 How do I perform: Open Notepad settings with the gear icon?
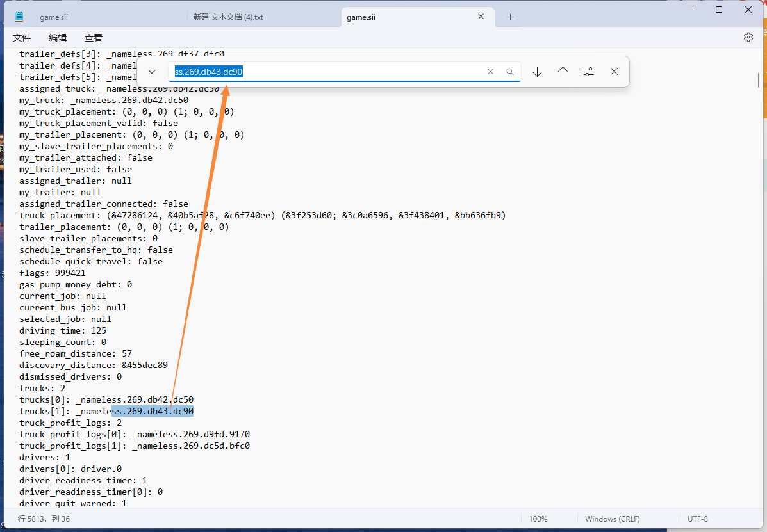[x=748, y=37]
